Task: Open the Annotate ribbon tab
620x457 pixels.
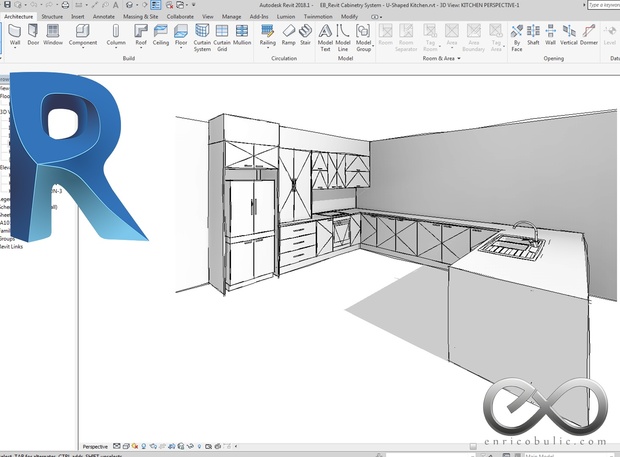Action: coord(104,17)
